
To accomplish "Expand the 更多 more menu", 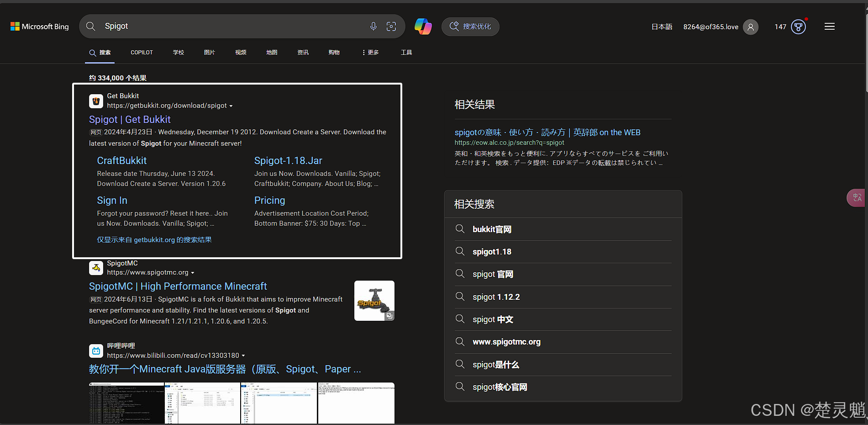I will coord(370,53).
